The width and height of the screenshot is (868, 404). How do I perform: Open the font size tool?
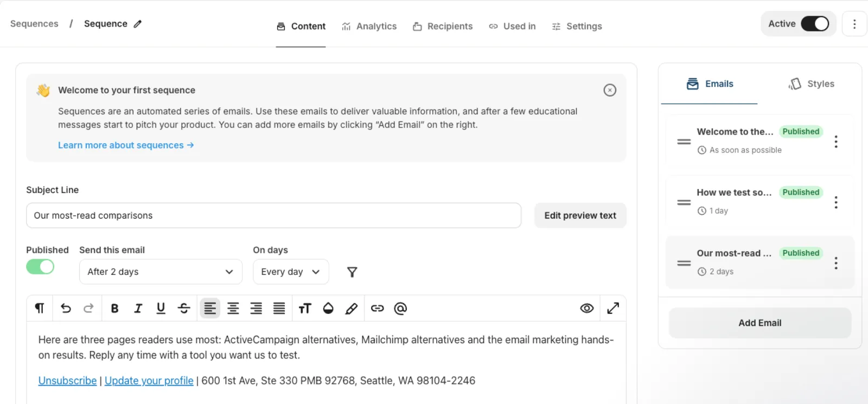305,309
